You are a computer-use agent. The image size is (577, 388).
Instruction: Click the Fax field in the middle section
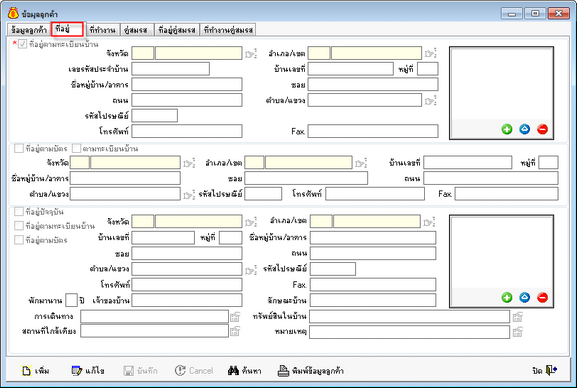tap(507, 194)
